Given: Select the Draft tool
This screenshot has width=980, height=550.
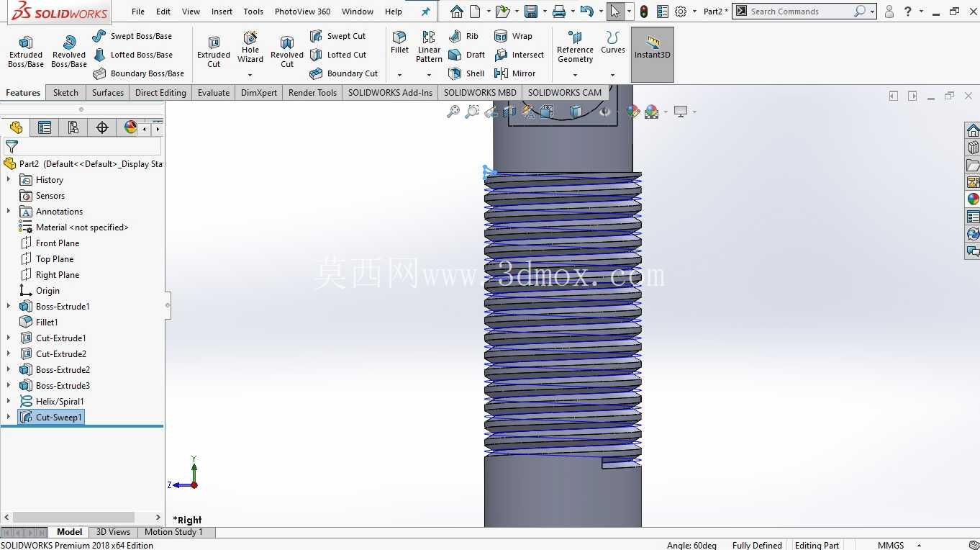Looking at the screenshot, I should coord(466,55).
